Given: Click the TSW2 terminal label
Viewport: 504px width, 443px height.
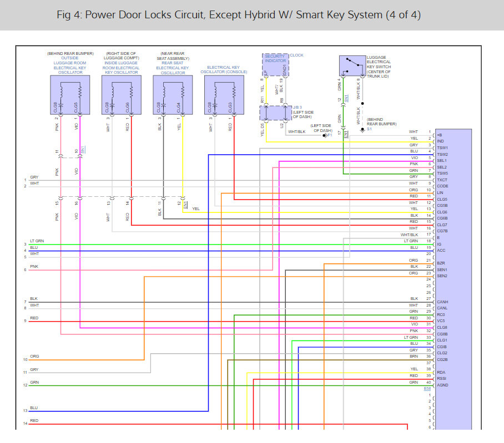Looking at the screenshot, I should click(x=442, y=154).
